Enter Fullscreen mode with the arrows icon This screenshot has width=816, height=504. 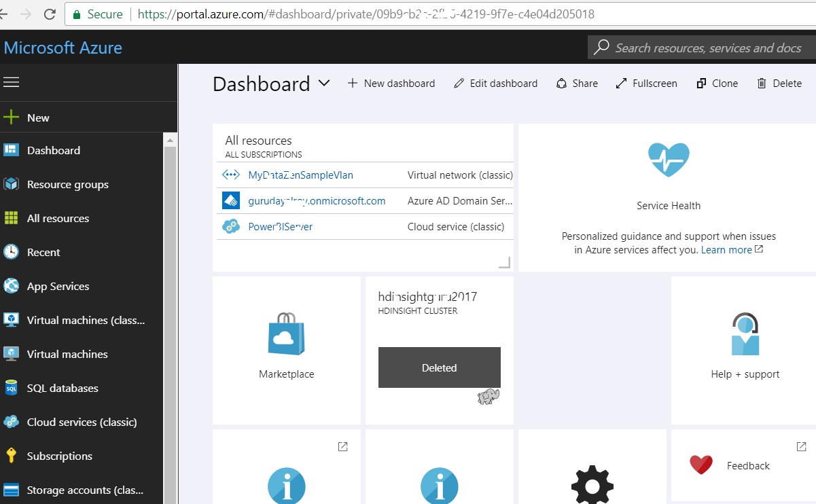point(620,83)
